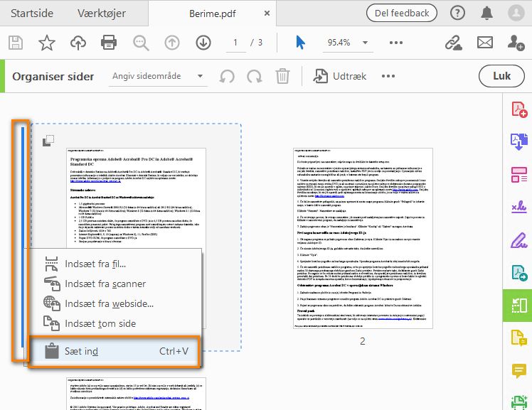Screen dimensions: 532x410
Task: Click the Udtræk extract button
Action: (x=340, y=76)
